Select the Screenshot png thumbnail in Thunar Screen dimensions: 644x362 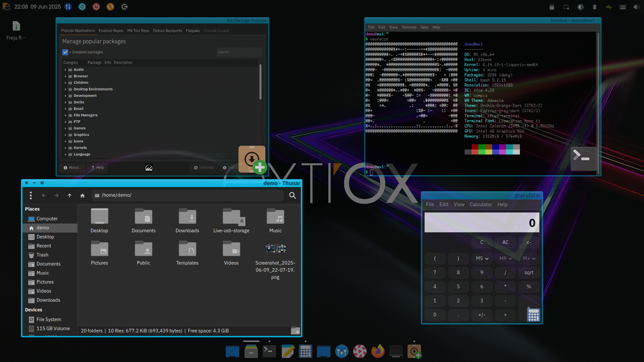pyautogui.click(x=275, y=248)
